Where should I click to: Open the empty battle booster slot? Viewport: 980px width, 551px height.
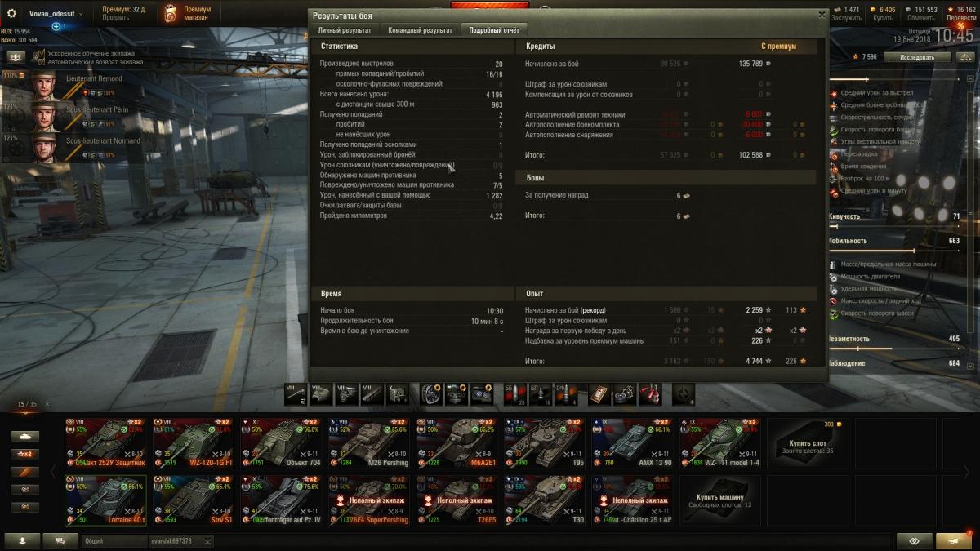click(x=684, y=394)
